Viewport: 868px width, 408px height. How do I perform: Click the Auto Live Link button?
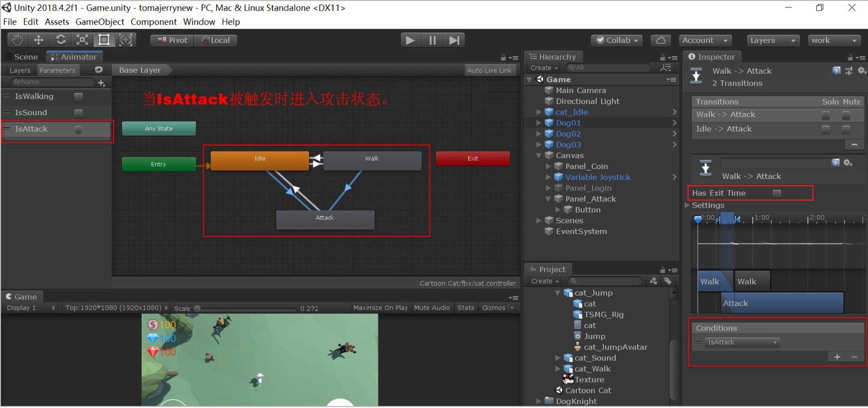(489, 70)
